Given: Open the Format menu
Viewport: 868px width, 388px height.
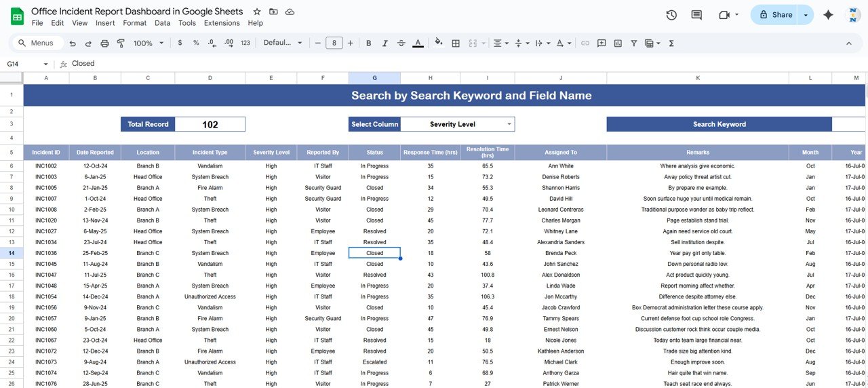Looking at the screenshot, I should coord(135,23).
